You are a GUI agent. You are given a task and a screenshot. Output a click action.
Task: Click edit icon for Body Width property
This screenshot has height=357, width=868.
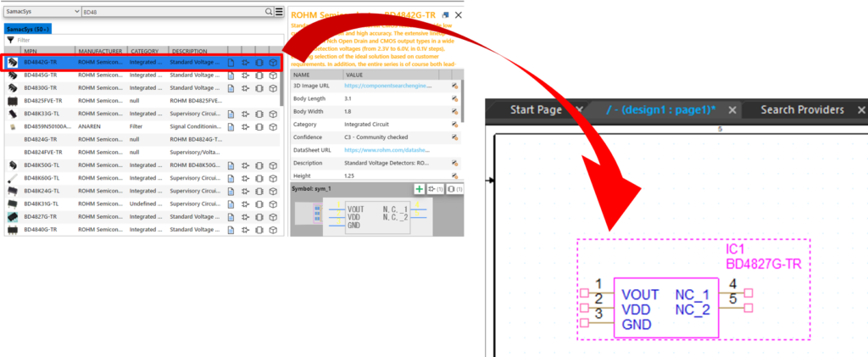pyautogui.click(x=454, y=111)
